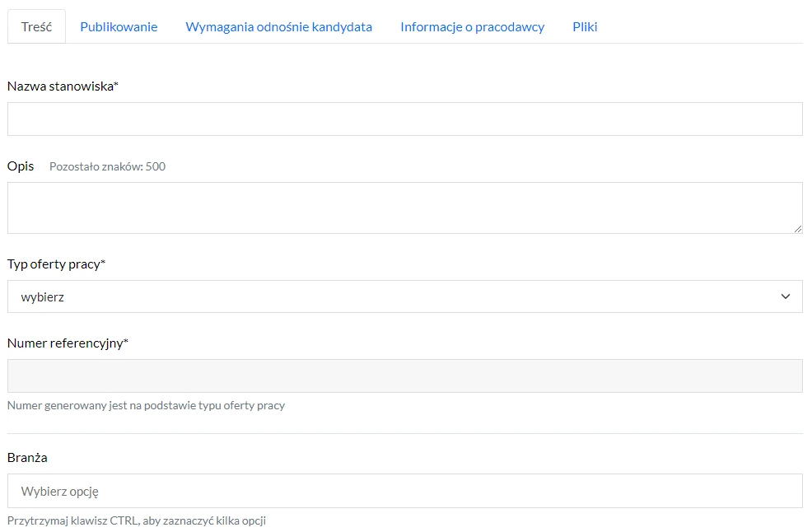The image size is (812, 532).
Task: Open the Typ oferty pracy dropdown
Action: pos(405,296)
